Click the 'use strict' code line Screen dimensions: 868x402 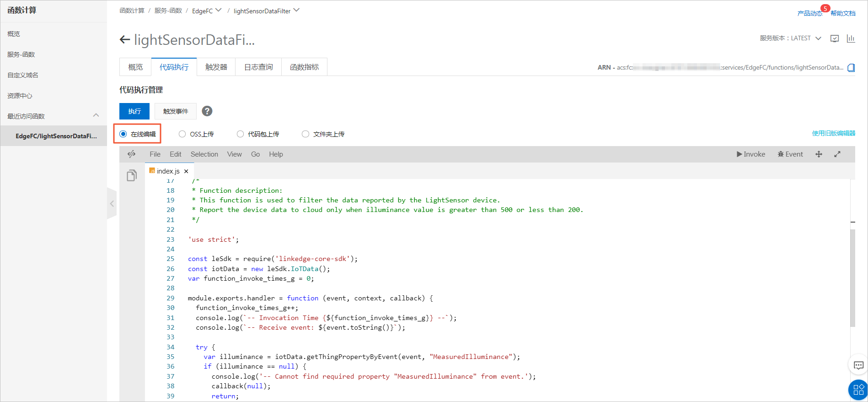(213, 239)
